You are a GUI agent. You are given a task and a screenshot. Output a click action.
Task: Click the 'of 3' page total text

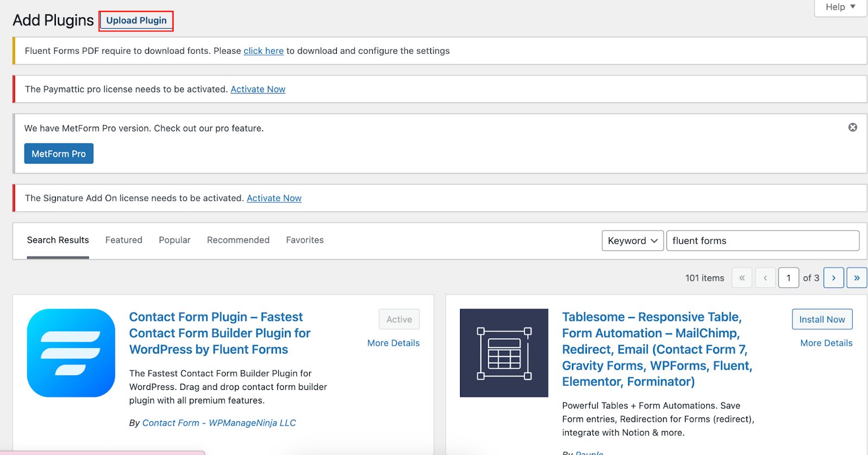(x=811, y=278)
